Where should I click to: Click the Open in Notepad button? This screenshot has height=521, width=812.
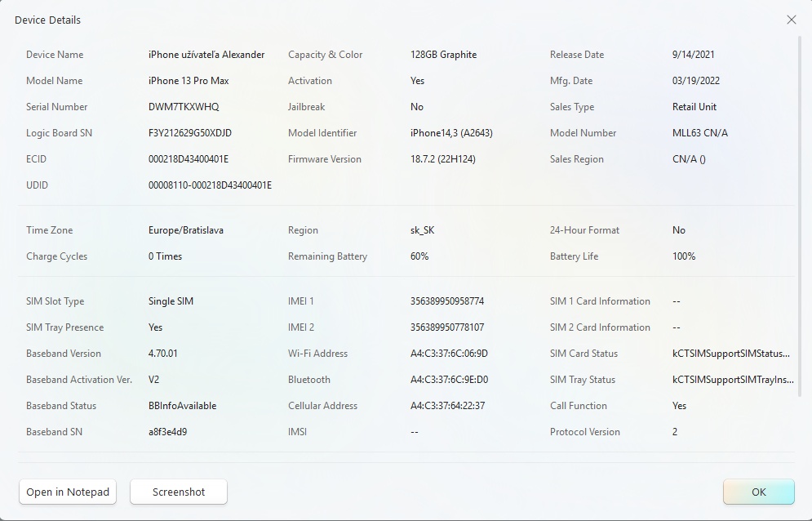click(x=67, y=492)
